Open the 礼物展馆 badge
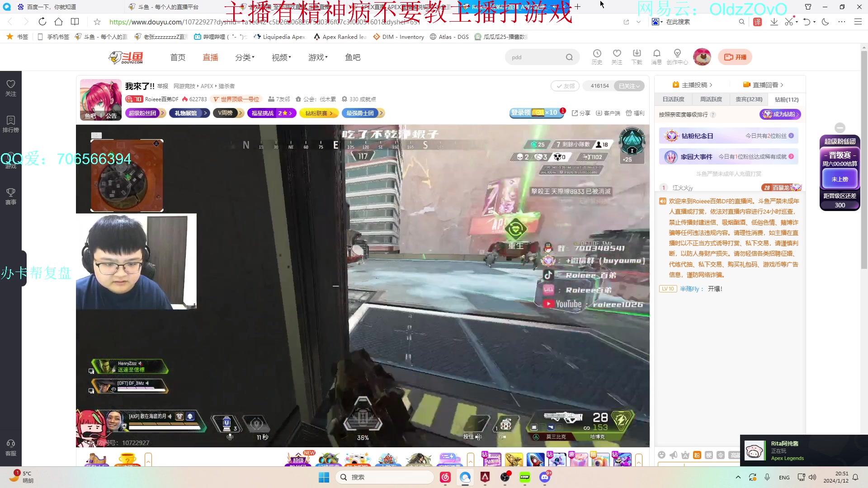The width and height of the screenshot is (868, 488). 189,113
